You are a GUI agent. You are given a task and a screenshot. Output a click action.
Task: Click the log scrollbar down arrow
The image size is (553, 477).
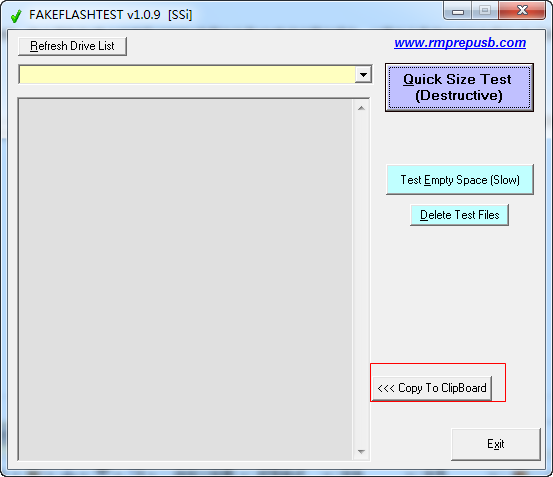coord(361,451)
